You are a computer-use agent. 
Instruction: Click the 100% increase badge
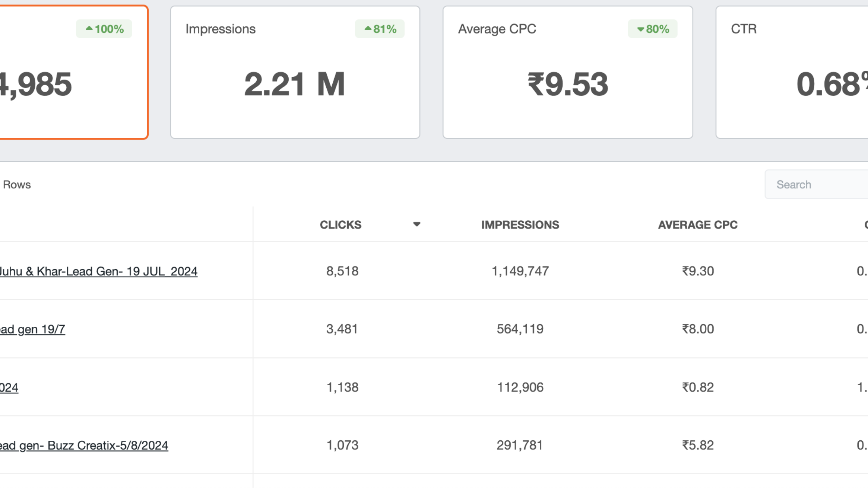tap(104, 29)
